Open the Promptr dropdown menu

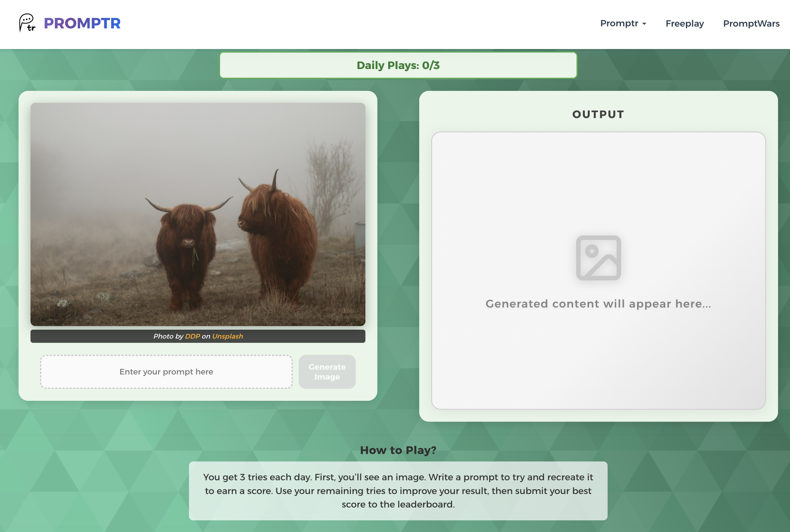click(x=619, y=23)
